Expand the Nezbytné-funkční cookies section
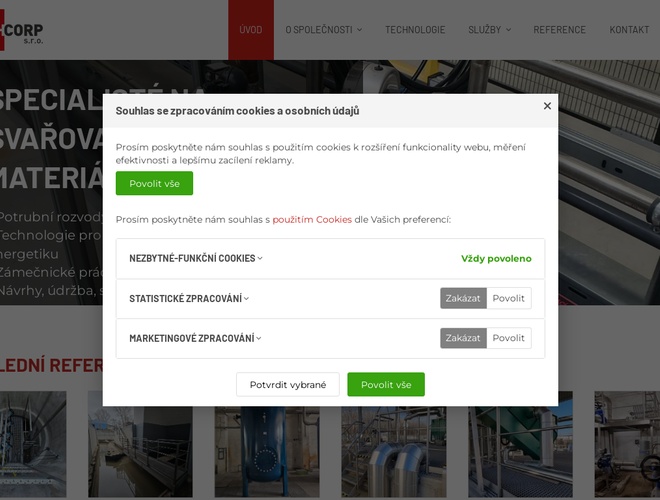Image resolution: width=660 pixels, height=500 pixels. [x=196, y=258]
